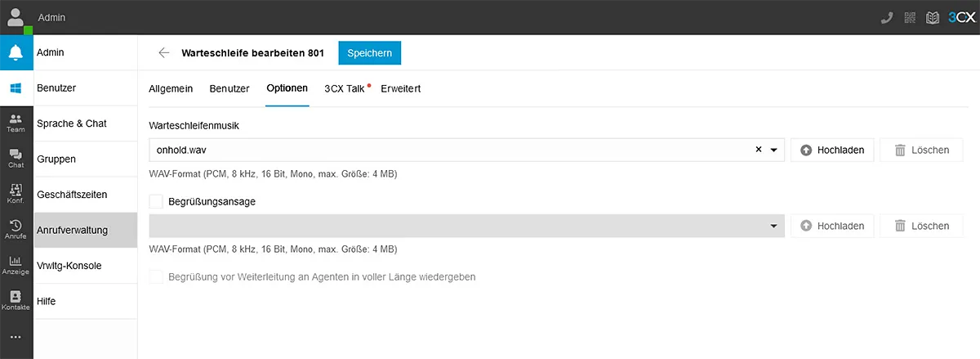Click the Speichern button

click(369, 53)
